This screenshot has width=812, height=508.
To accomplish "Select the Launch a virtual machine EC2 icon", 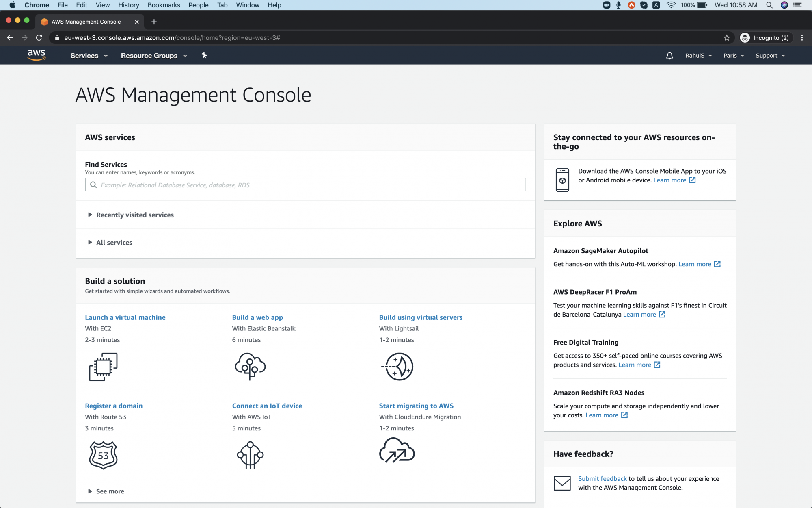I will (x=103, y=367).
